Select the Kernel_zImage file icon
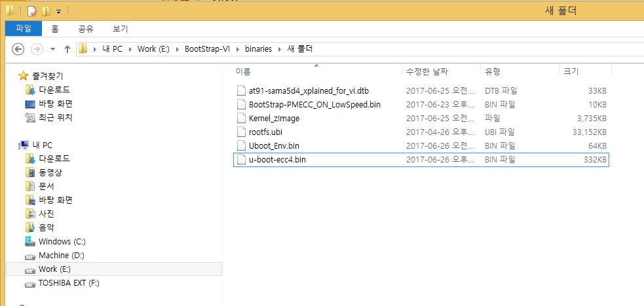The height and width of the screenshot is (306, 644). 241,118
